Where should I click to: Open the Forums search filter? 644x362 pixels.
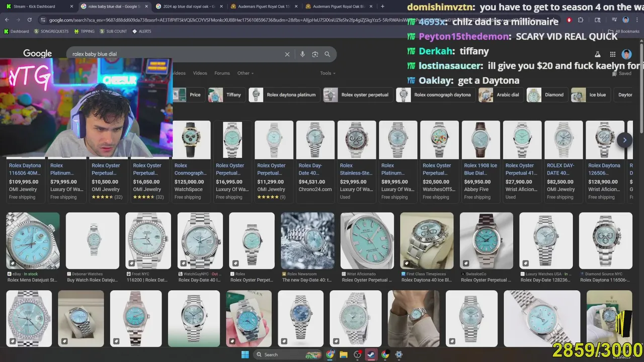coord(222,73)
